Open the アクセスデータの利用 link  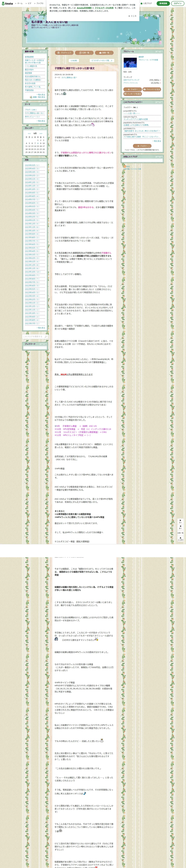[104, 8]
